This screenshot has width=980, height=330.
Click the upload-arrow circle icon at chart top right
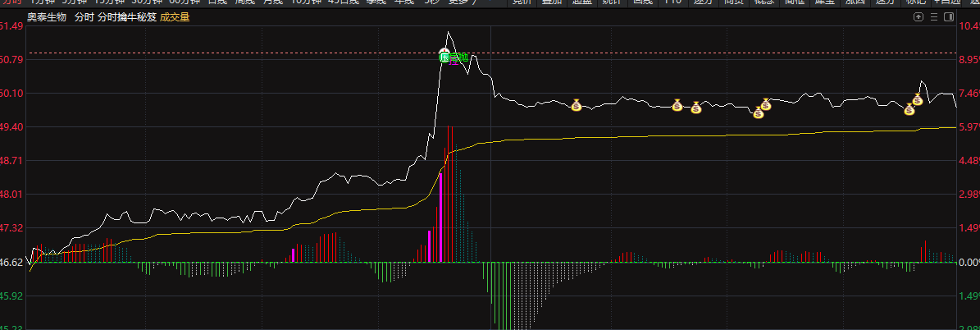(x=918, y=17)
